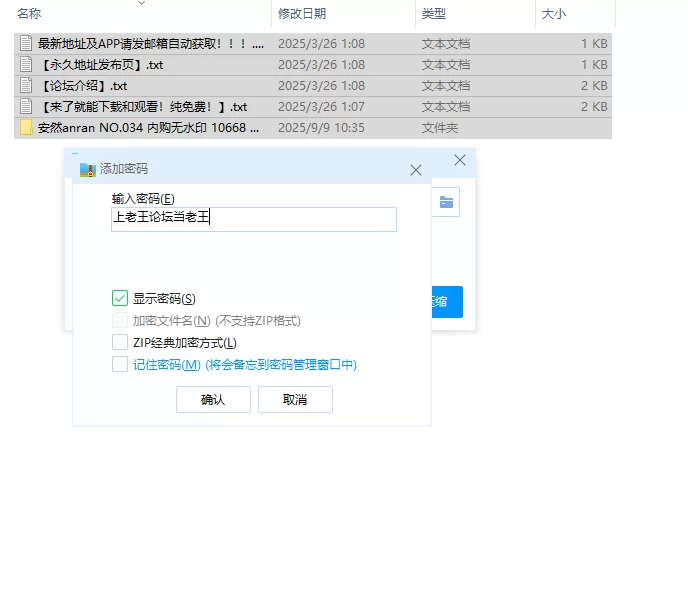Image resolution: width=688 pixels, height=613 pixels.
Task: Sort files by 修改日期 column header
Action: tap(302, 14)
